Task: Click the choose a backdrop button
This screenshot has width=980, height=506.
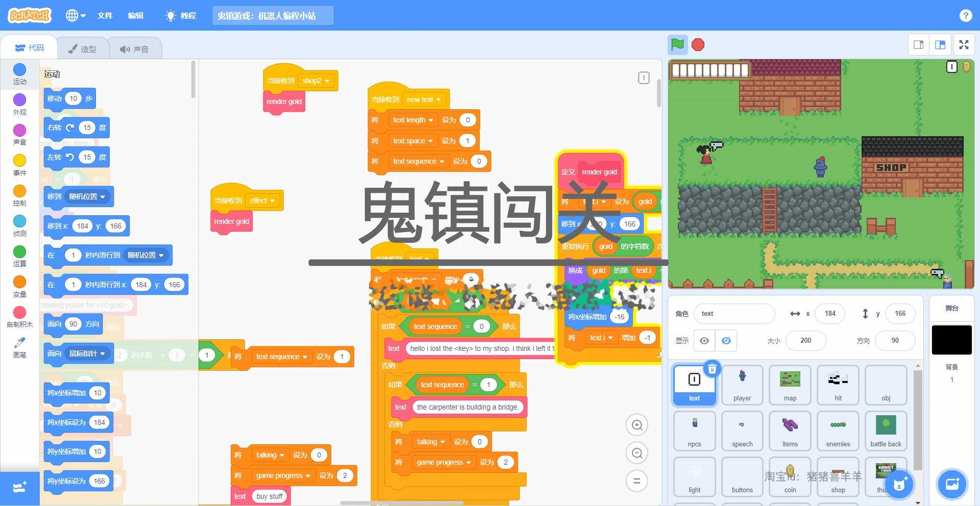Action: coord(952,484)
